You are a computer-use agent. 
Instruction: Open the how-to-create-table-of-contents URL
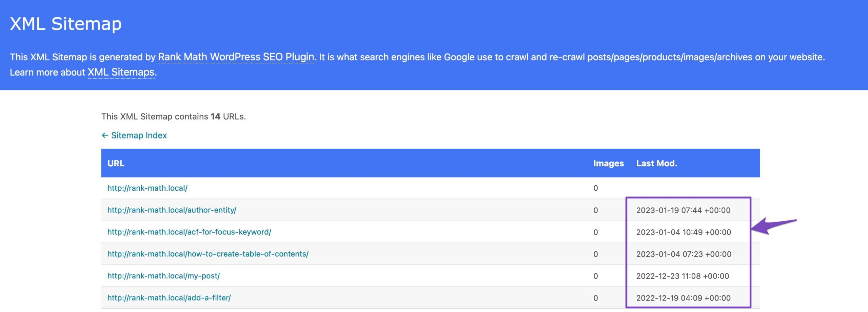click(208, 254)
